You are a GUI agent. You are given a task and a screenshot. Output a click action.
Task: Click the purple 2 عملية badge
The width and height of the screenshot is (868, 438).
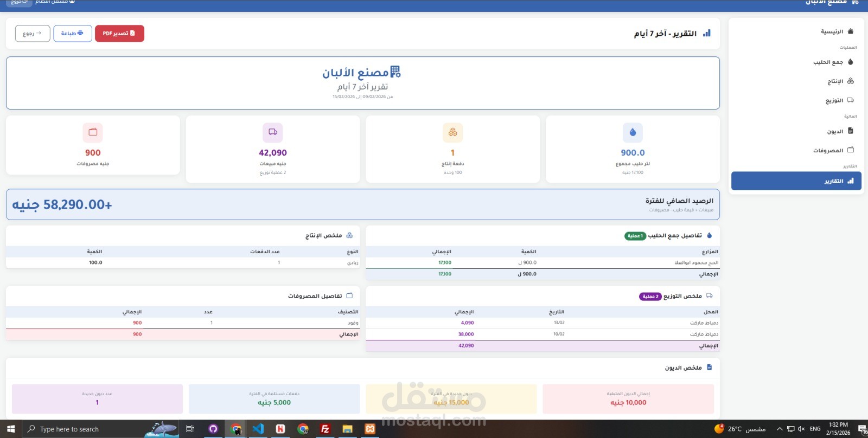coord(650,297)
